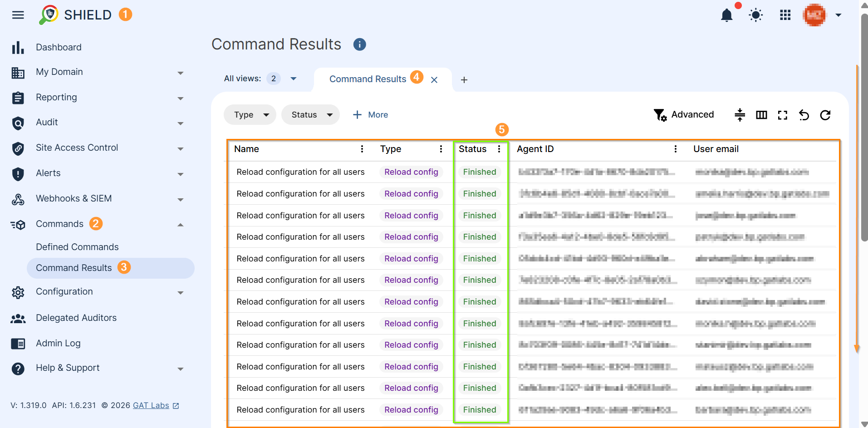The width and height of the screenshot is (868, 428).
Task: Click the info icon beside Command Results heading
Action: coord(359,44)
